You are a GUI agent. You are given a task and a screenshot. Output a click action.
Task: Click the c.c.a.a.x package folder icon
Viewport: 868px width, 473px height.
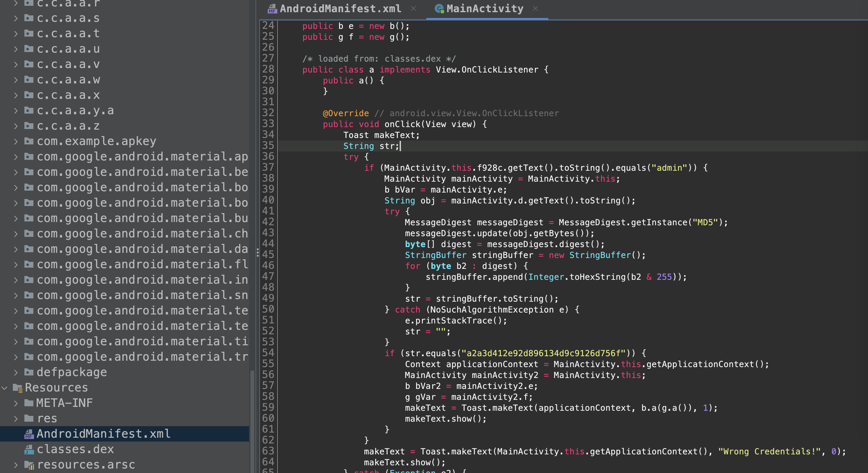(x=29, y=95)
